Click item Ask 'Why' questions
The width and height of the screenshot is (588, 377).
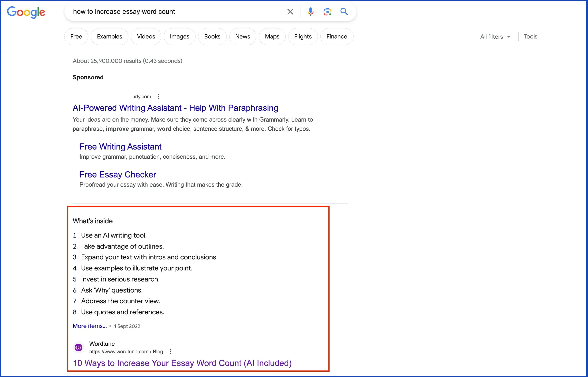coord(112,290)
